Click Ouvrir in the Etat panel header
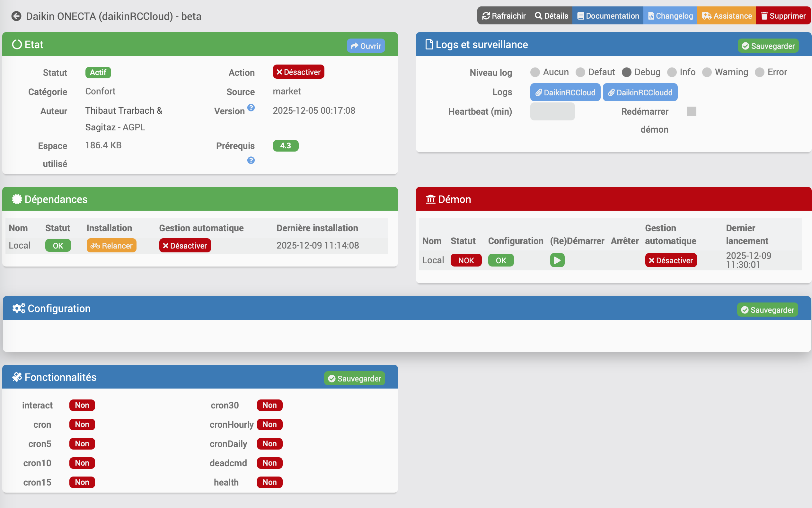The height and width of the screenshot is (508, 812). click(x=365, y=46)
